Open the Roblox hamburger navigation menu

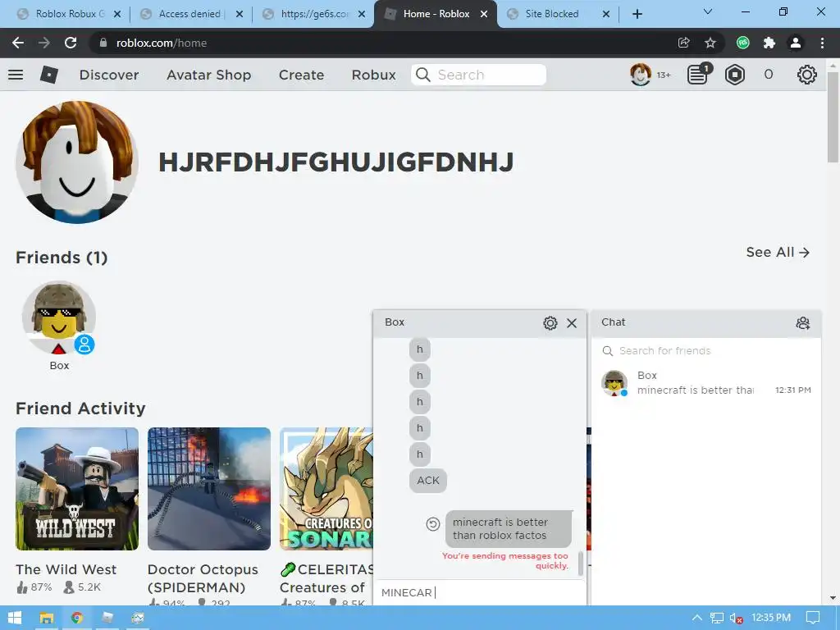(x=16, y=75)
